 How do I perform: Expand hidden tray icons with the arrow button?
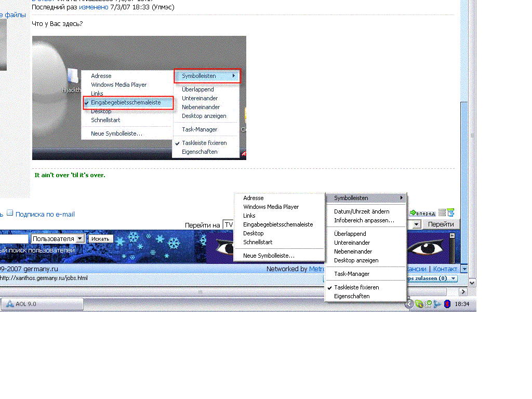409,304
